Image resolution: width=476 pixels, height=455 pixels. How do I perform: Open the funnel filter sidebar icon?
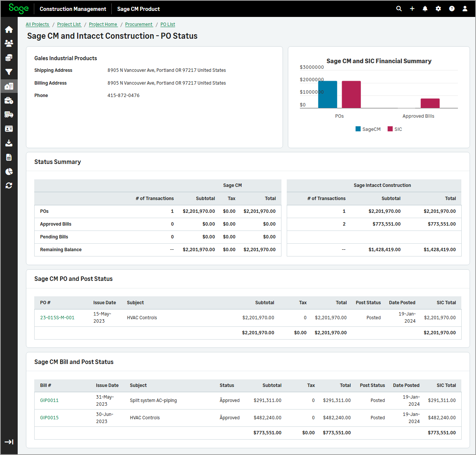click(x=9, y=72)
